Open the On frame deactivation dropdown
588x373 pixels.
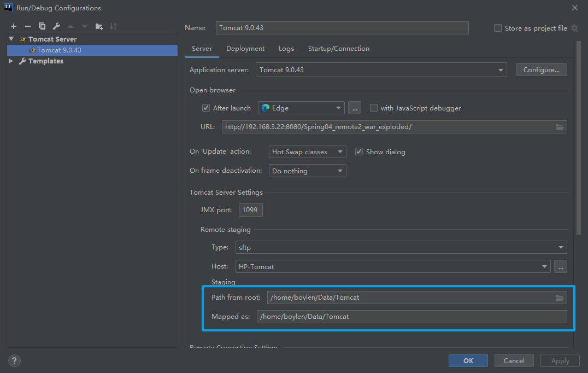point(308,171)
